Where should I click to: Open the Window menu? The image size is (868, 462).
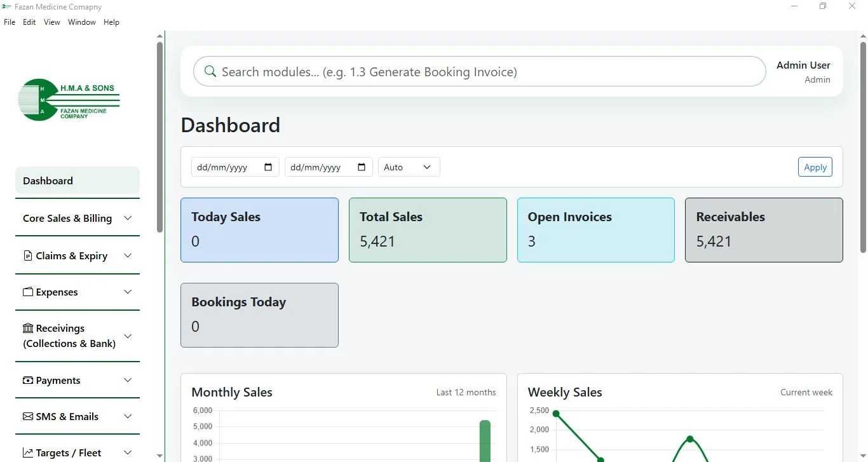[82, 22]
